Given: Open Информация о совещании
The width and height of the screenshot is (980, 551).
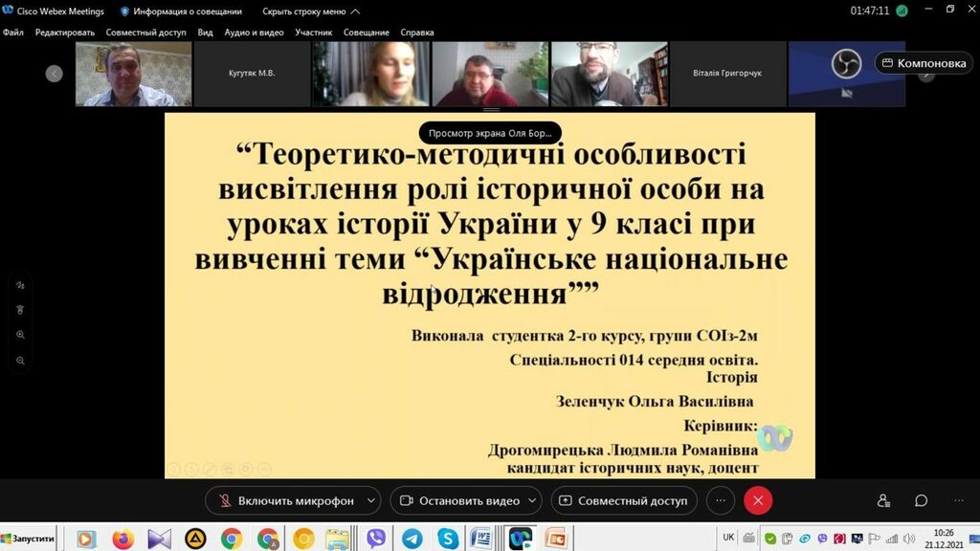Looking at the screenshot, I should coord(181,11).
